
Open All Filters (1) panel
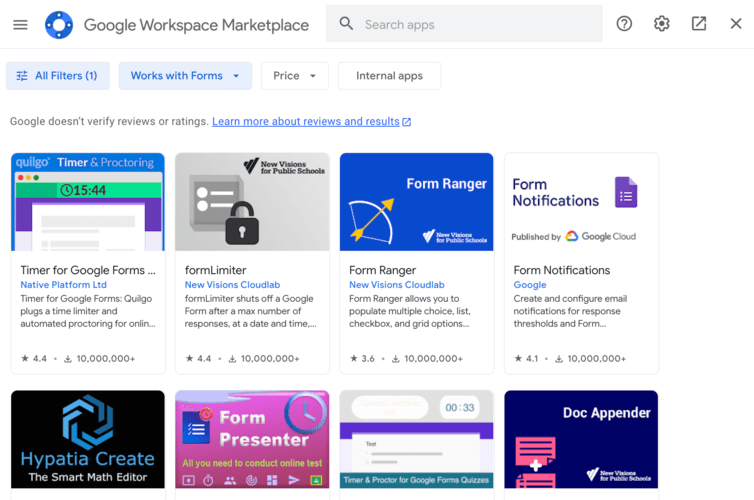coord(58,76)
